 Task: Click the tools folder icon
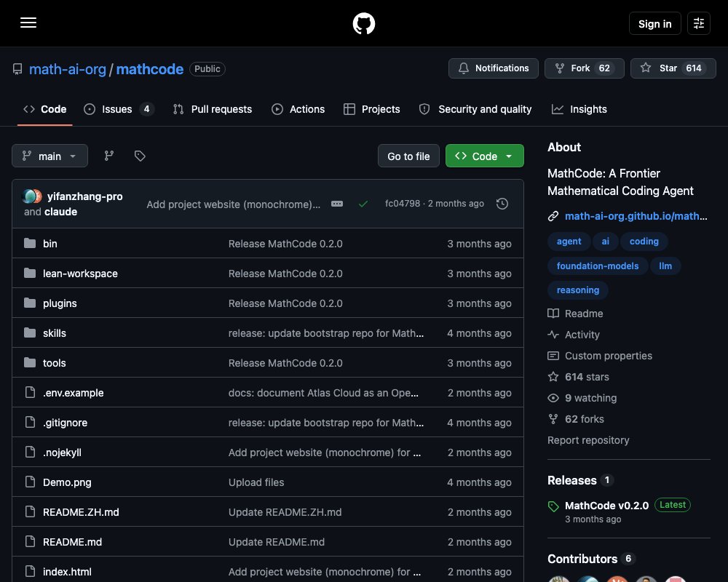point(30,362)
